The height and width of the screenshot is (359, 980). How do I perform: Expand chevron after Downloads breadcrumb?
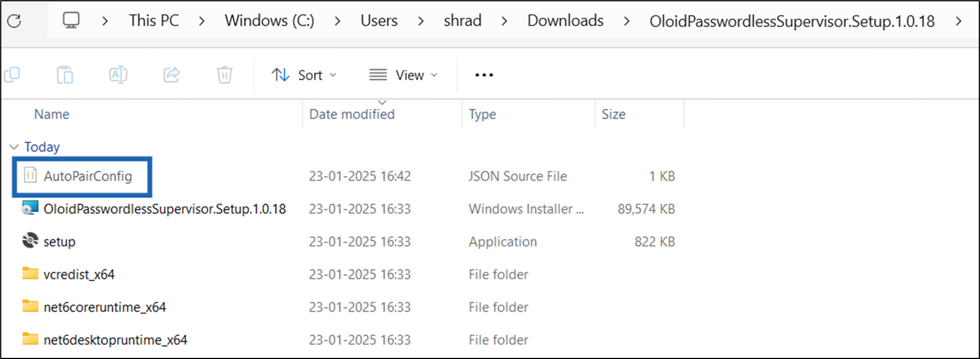point(626,22)
